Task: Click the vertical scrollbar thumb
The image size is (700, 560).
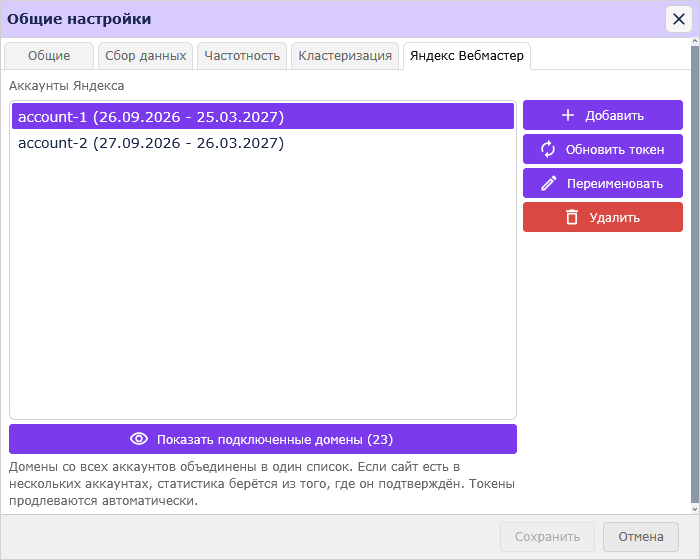Action: point(695,273)
